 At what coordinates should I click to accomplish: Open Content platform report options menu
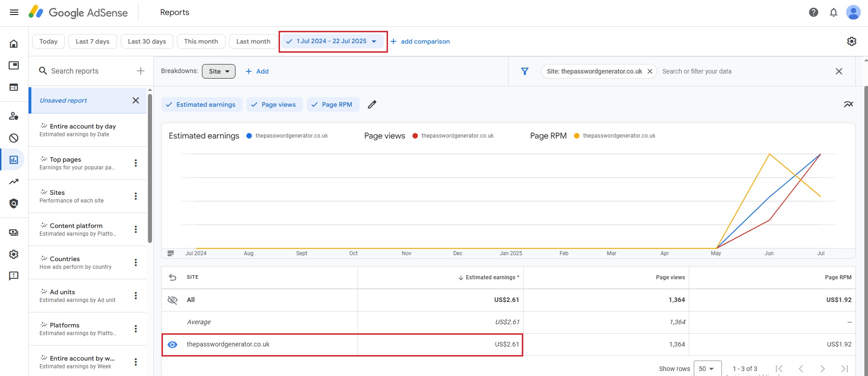coord(136,229)
